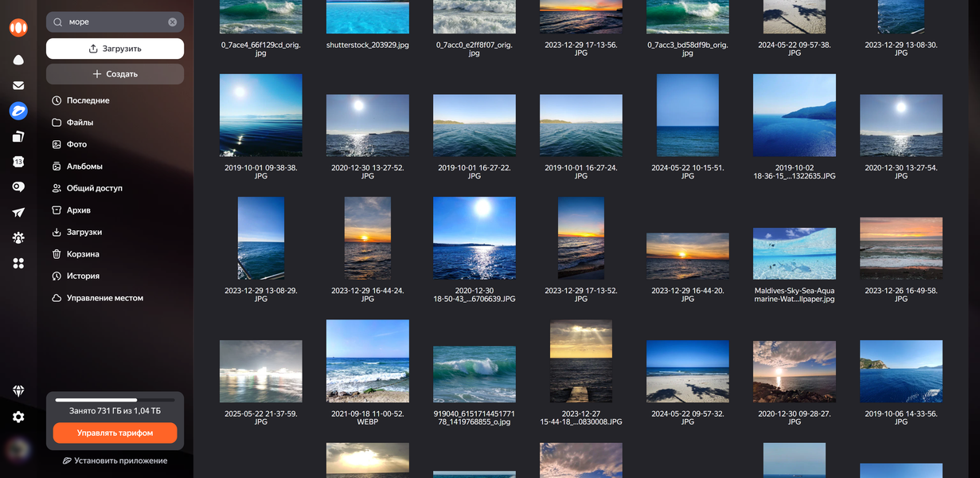Select thumbnail 2020-12-30 13-27-54.JPG
The image size is (980, 478).
point(900,125)
